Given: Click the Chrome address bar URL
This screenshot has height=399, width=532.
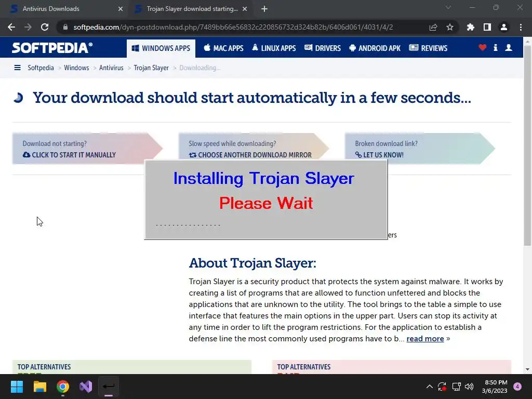Looking at the screenshot, I should 233,27.
